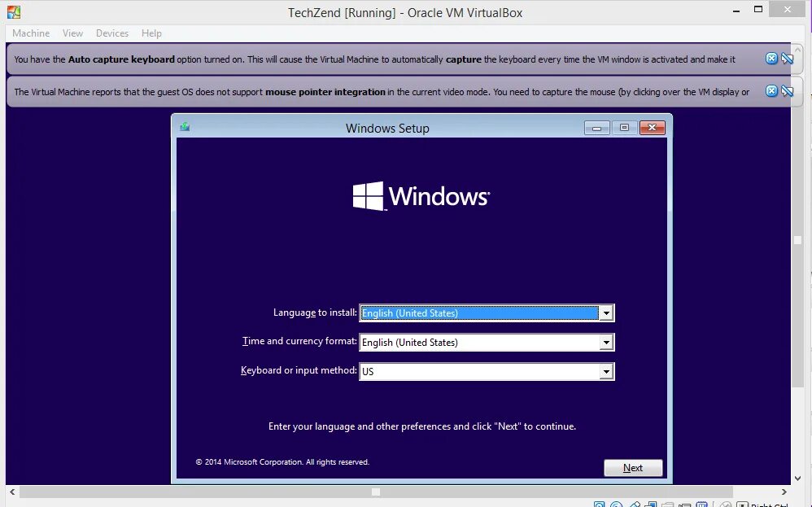Viewport: 812px width, 507px height.
Task: Click the "Enter your language and other preferences" text
Action: coord(422,426)
